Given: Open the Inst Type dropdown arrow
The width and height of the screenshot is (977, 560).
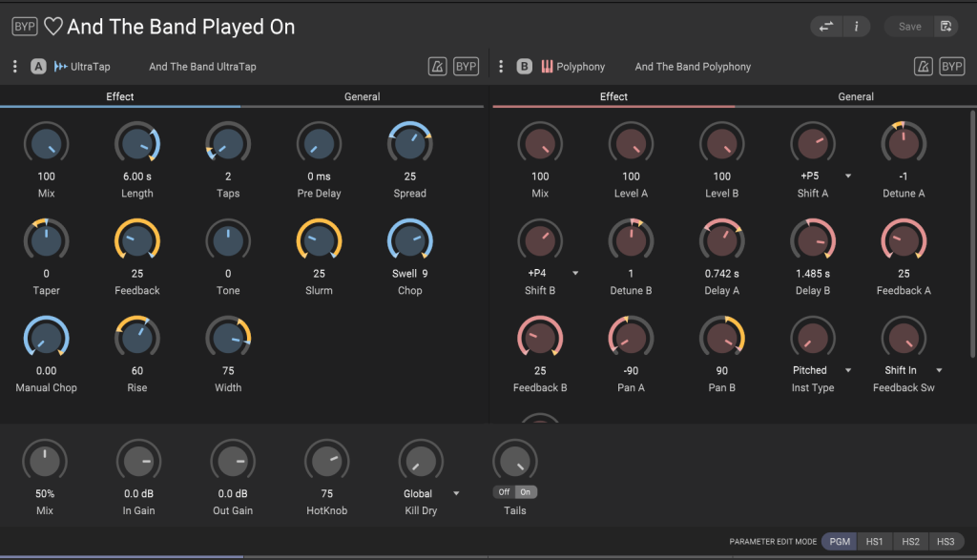Looking at the screenshot, I should (x=848, y=371).
